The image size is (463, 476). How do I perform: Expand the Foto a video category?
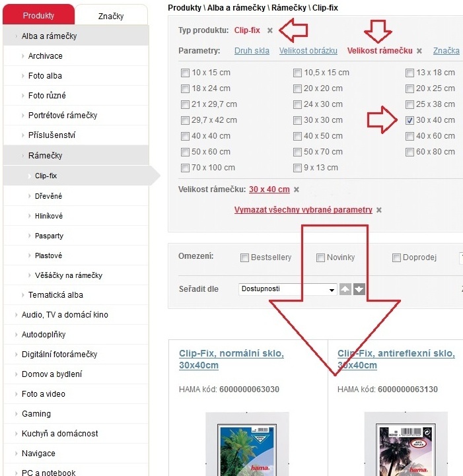coord(76,393)
